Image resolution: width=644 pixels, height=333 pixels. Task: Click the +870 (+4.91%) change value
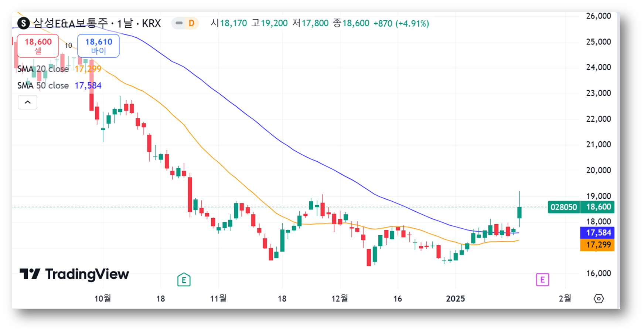click(x=401, y=24)
